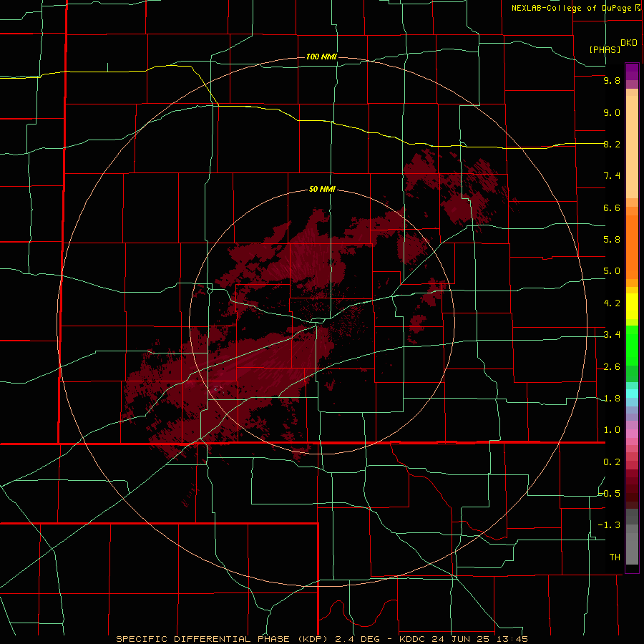Click the 9.8 value on the color scale
Image resolution: width=644 pixels, height=644 pixels.
point(612,80)
